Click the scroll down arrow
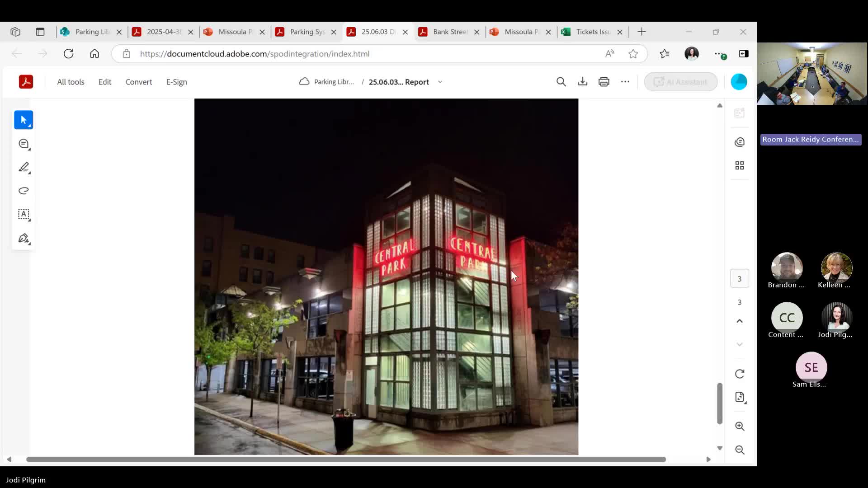This screenshot has height=488, width=868. point(720,448)
